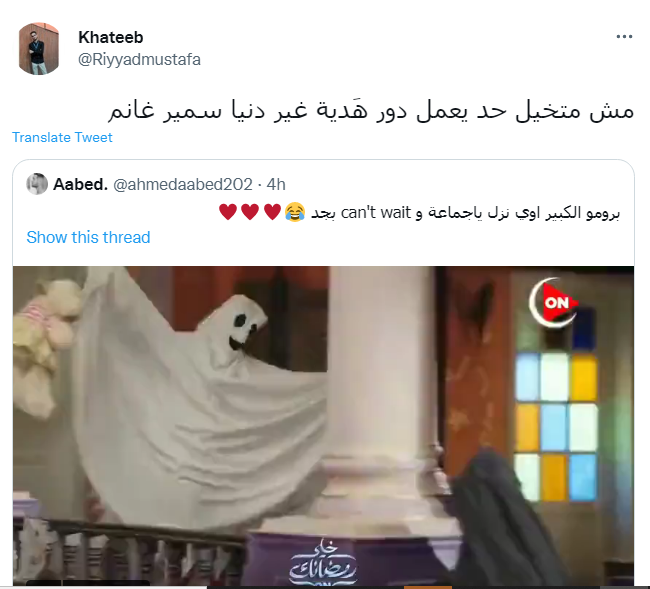
Task: Open the 4h timestamp of quoted tweet
Action: (276, 184)
